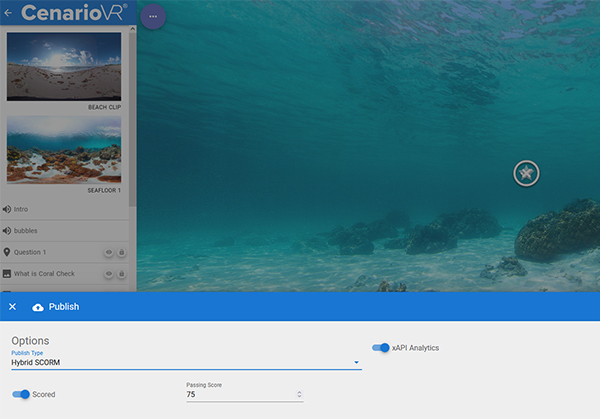Screen dimensions: 600x419
Task: Toggle visibility of What is Coral Check
Action: point(108,273)
